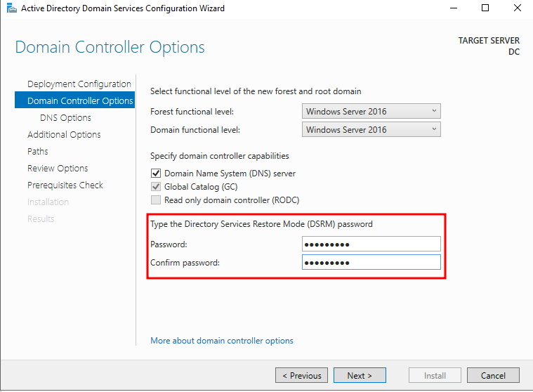Open More about domain controller options link
This screenshot has width=533, height=392.
point(222,341)
